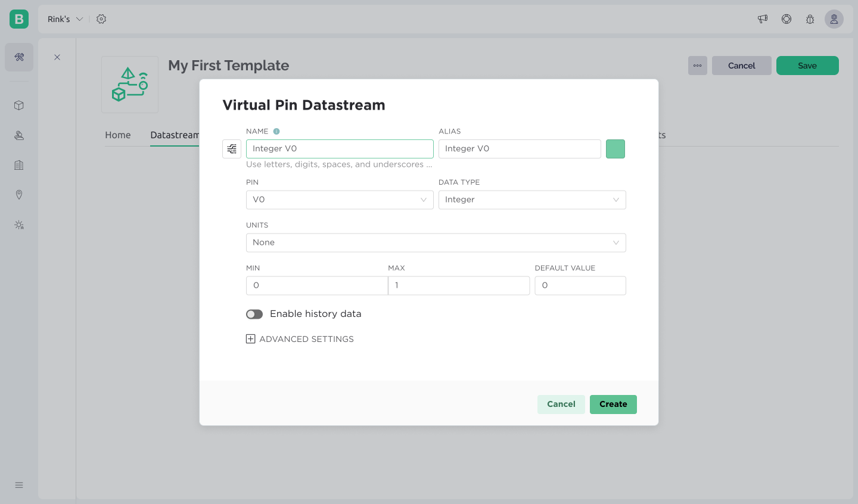Toggle Enable history data switch
The height and width of the screenshot is (504, 858).
(254, 314)
